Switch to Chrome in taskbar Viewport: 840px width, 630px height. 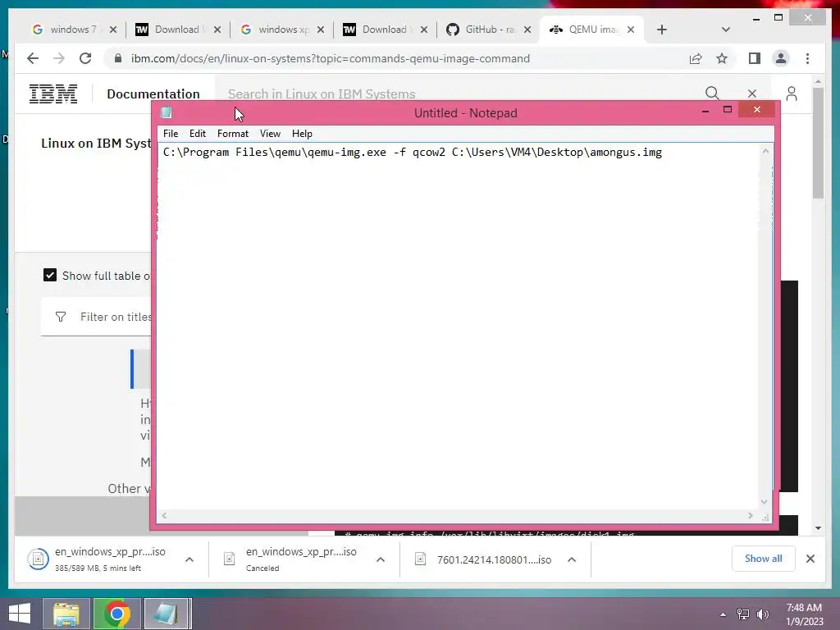(116, 614)
